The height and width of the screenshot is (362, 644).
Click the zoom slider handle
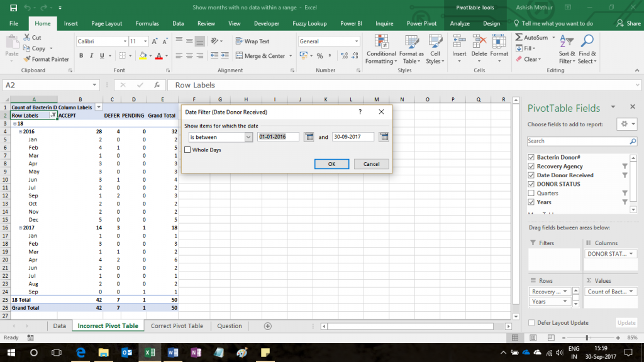587,337
